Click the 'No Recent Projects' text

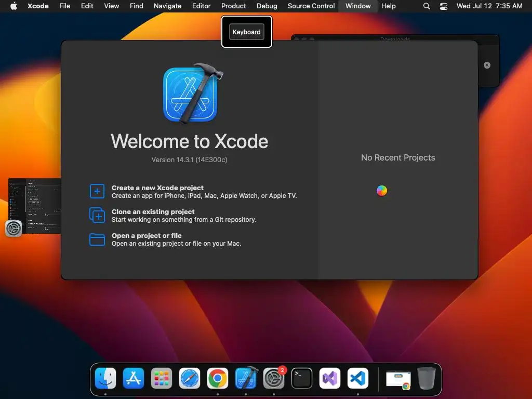pos(398,157)
